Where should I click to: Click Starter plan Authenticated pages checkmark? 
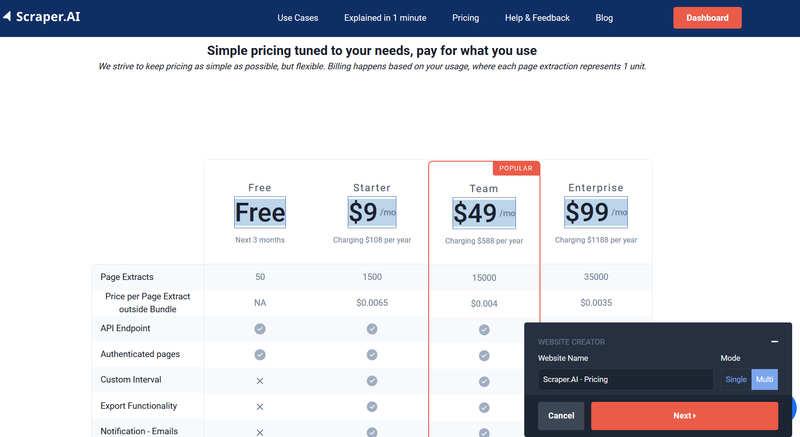372,354
